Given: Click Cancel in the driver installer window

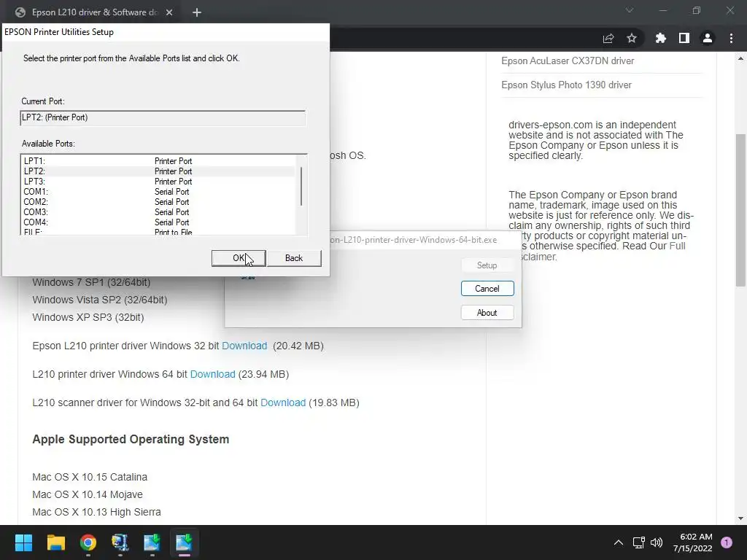Looking at the screenshot, I should click(487, 289).
